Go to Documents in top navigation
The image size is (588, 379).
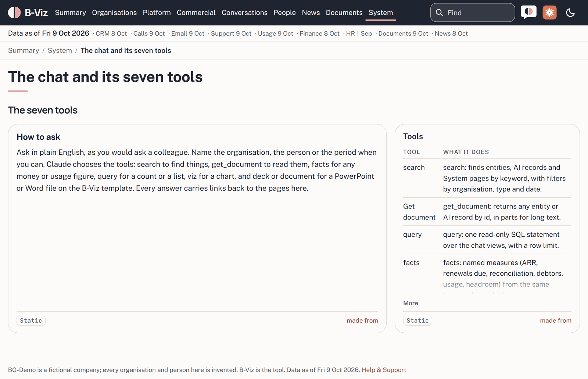344,12
